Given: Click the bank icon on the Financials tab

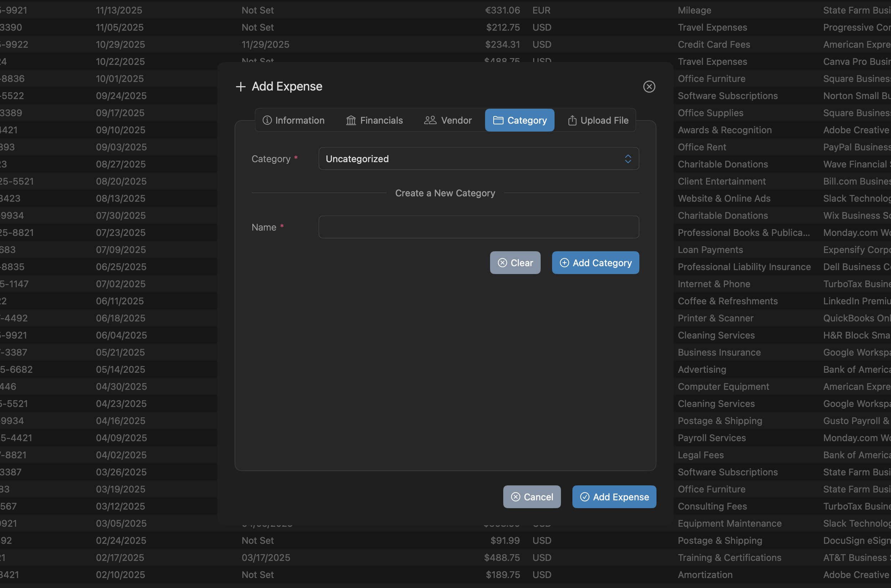Looking at the screenshot, I should point(351,120).
